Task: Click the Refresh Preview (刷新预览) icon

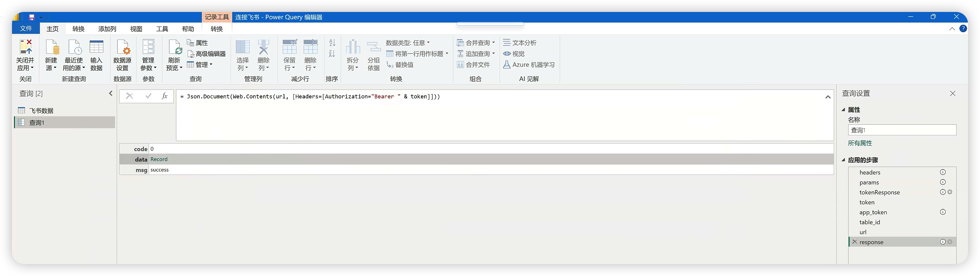Action: coord(175,47)
